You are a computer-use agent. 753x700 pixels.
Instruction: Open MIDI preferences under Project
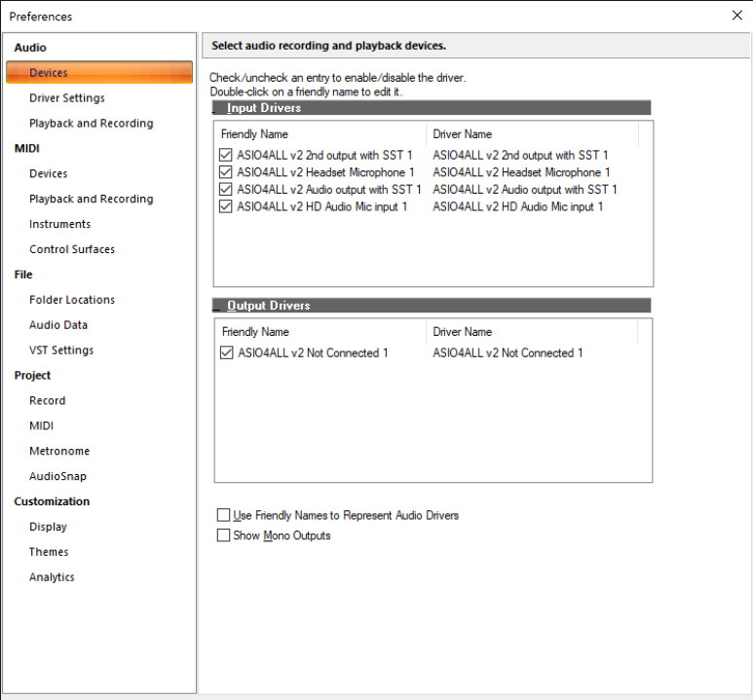41,425
